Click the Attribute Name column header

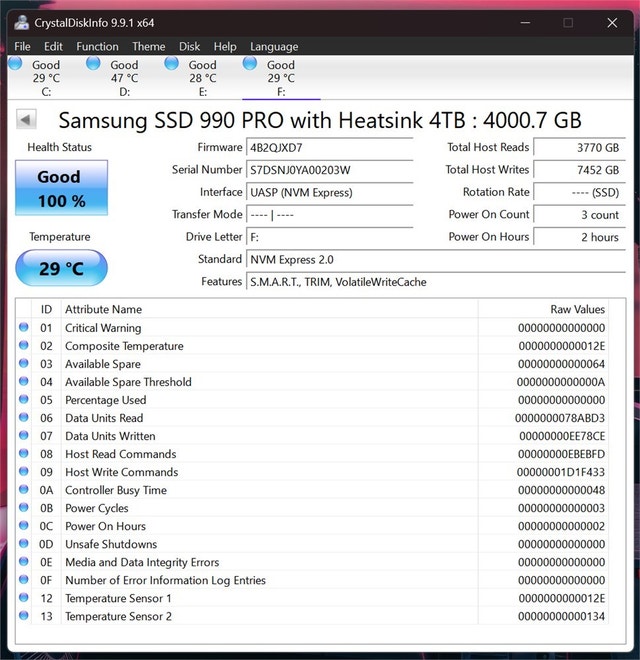pos(269,309)
